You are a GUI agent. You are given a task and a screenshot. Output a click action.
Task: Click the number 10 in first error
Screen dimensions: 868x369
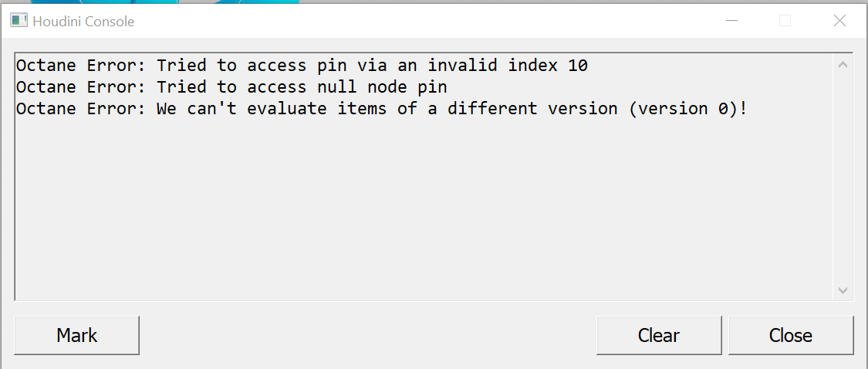click(578, 66)
